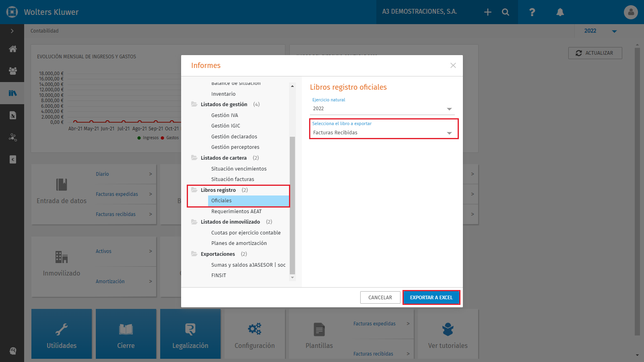Open the Amortización link under Inmovilizado
The height and width of the screenshot is (362, 644).
(110, 281)
